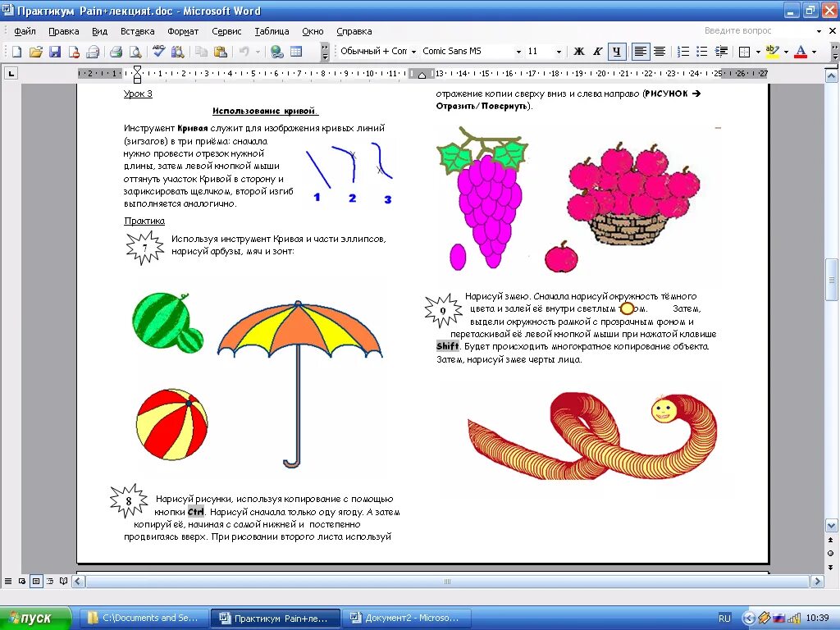Insert hyperlink with the globe icon
840x630 pixels.
tap(277, 52)
